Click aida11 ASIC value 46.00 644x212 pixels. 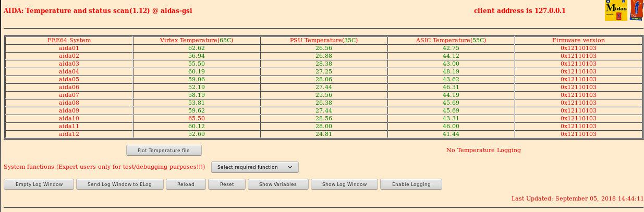451,126
